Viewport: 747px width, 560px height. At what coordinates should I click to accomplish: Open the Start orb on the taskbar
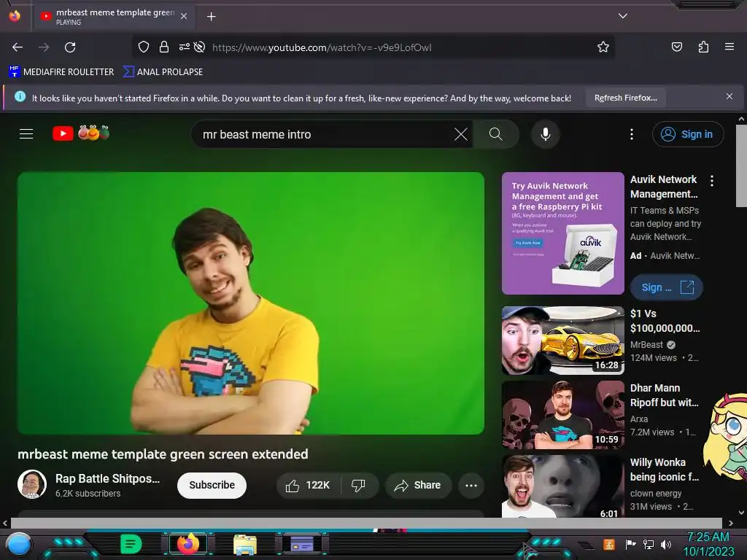coord(19,544)
